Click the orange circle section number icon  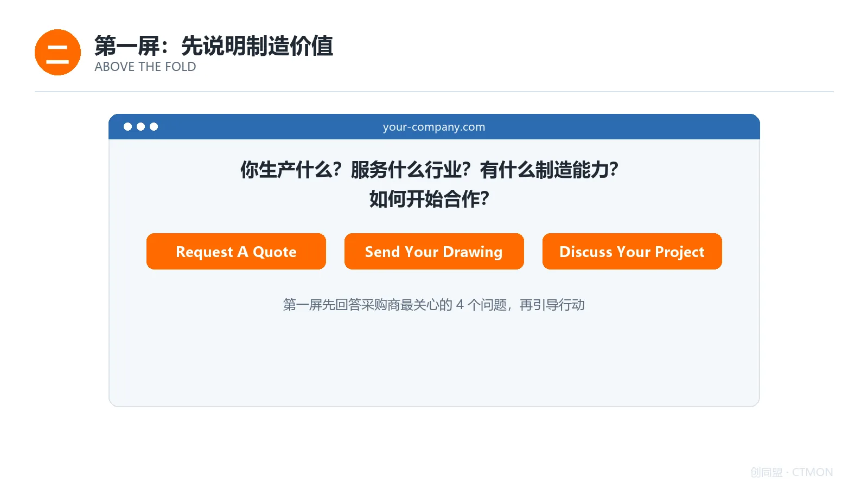pyautogui.click(x=58, y=53)
